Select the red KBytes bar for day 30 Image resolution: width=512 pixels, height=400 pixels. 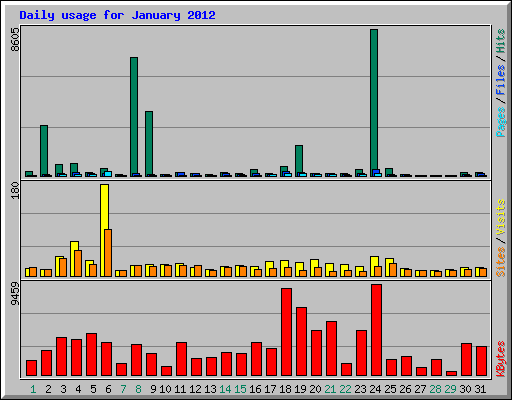(x=466, y=360)
